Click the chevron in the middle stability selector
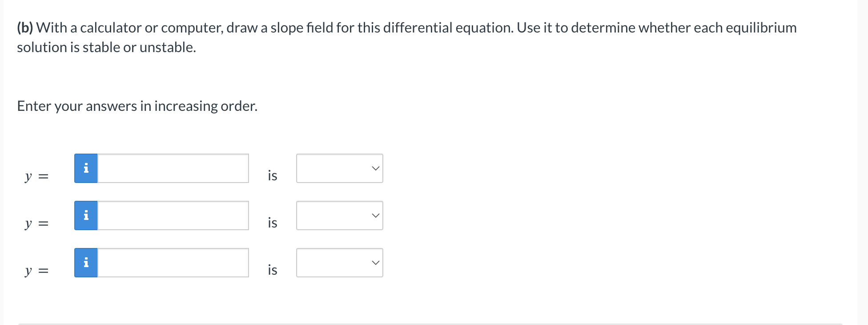 pos(375,215)
